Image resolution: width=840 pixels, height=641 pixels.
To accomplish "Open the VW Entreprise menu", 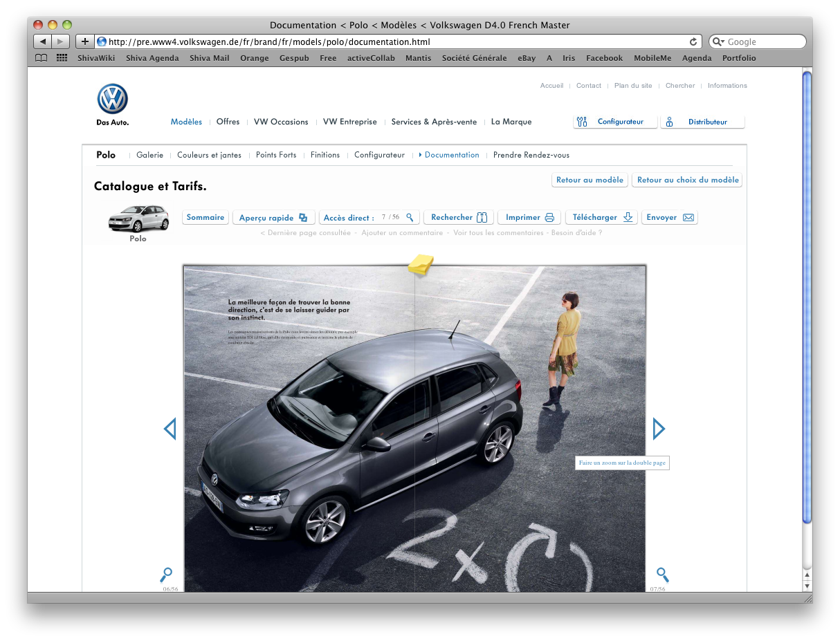I will coord(350,122).
